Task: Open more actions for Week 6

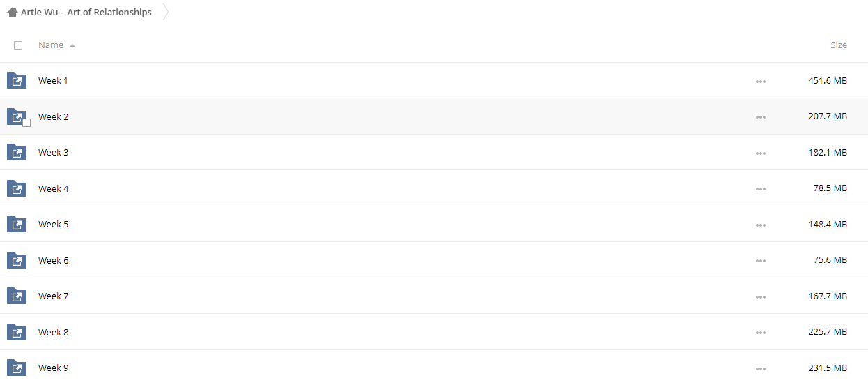Action: (760, 261)
